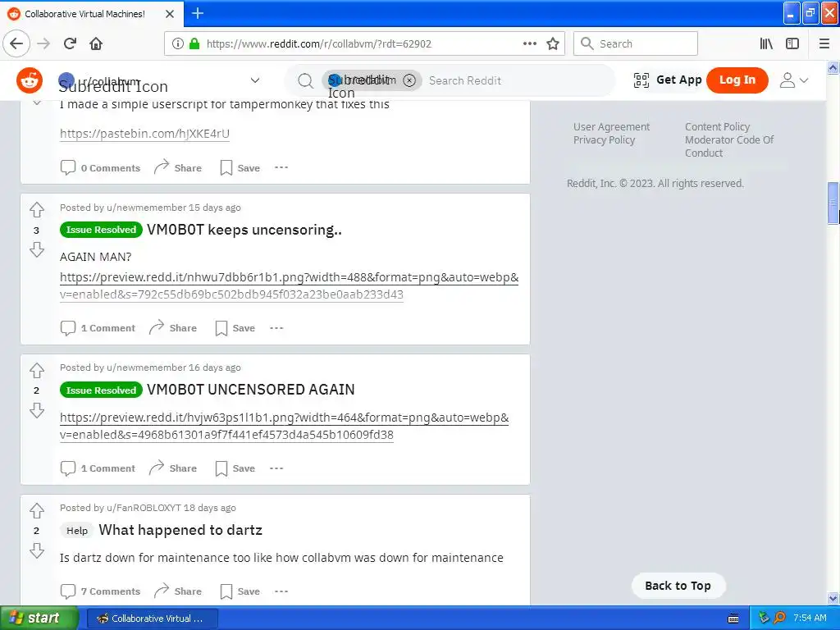Open the browser home page icon
The width and height of the screenshot is (840, 630).
pyautogui.click(x=96, y=43)
